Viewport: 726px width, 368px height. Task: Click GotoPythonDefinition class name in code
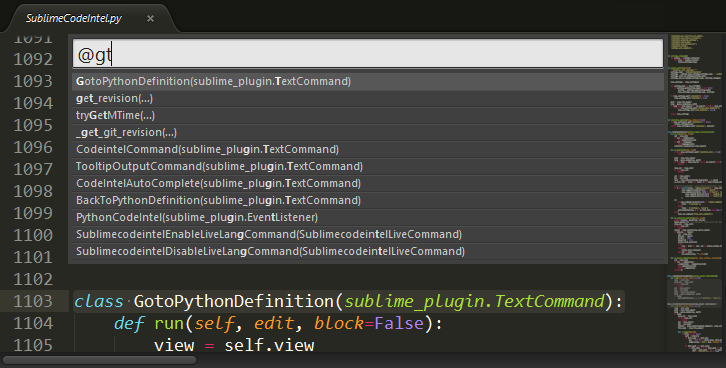pos(234,301)
